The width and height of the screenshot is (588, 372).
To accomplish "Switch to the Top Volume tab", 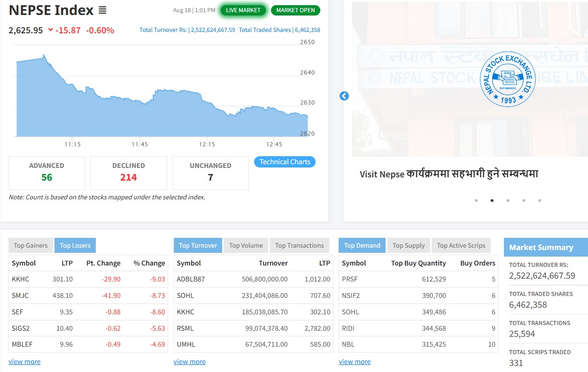I will coord(246,245).
